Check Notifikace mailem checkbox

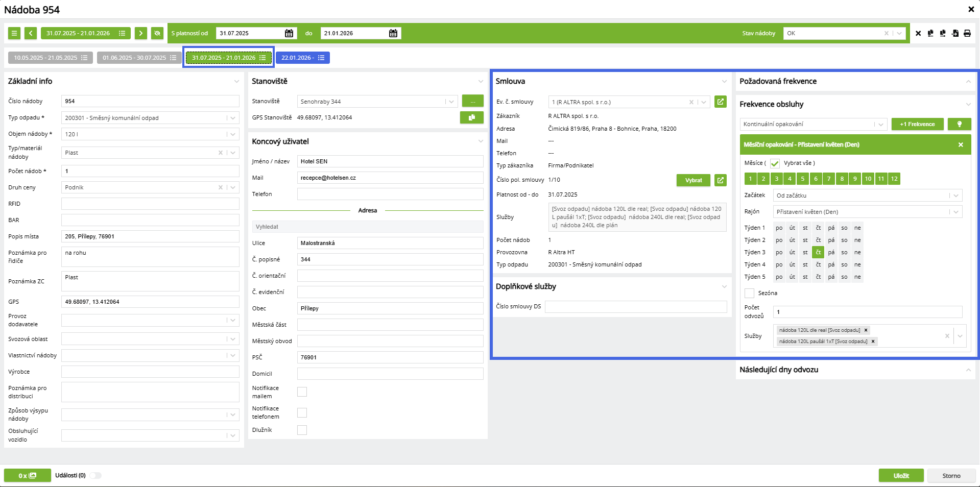[x=302, y=392]
